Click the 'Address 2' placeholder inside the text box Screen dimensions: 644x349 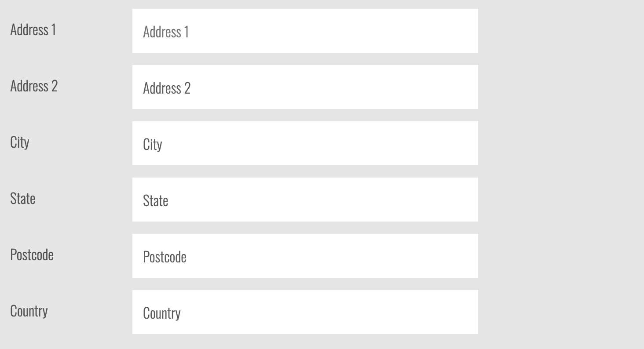167,88
